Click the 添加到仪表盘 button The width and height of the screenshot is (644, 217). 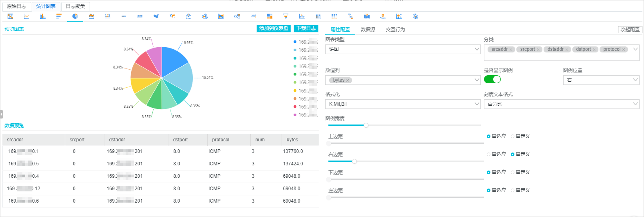(274, 28)
